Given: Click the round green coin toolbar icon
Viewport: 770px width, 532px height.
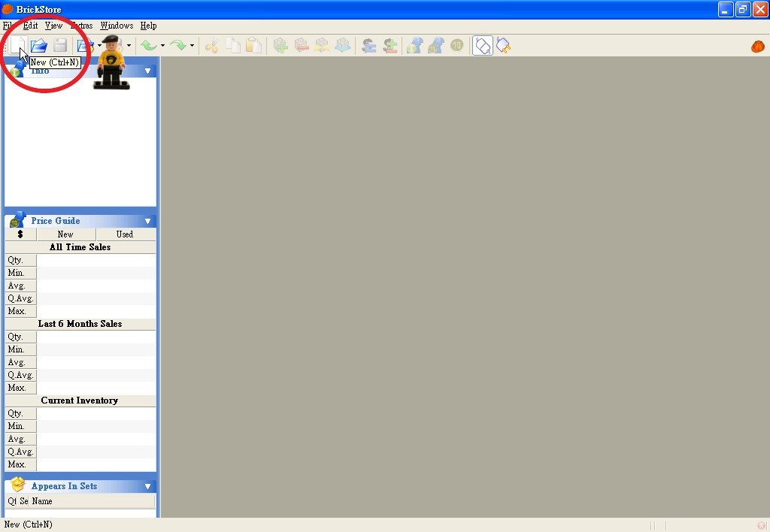Looking at the screenshot, I should tap(456, 46).
